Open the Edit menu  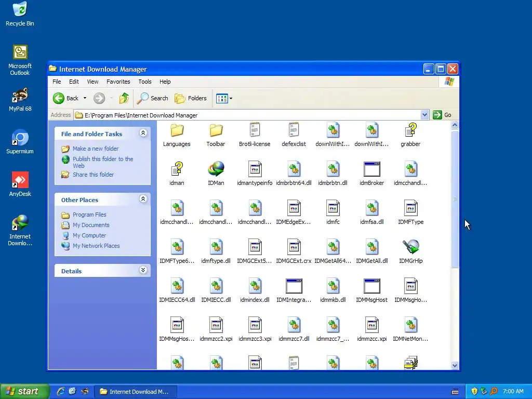pos(74,82)
